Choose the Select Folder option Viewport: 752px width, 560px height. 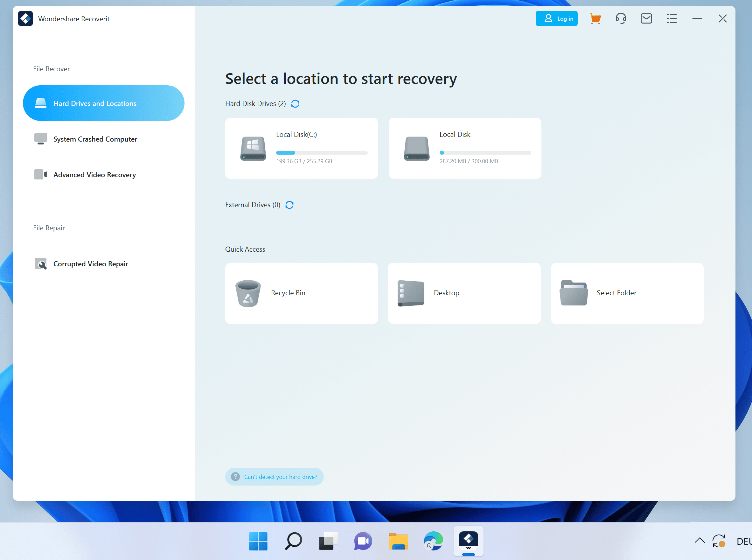(x=627, y=293)
